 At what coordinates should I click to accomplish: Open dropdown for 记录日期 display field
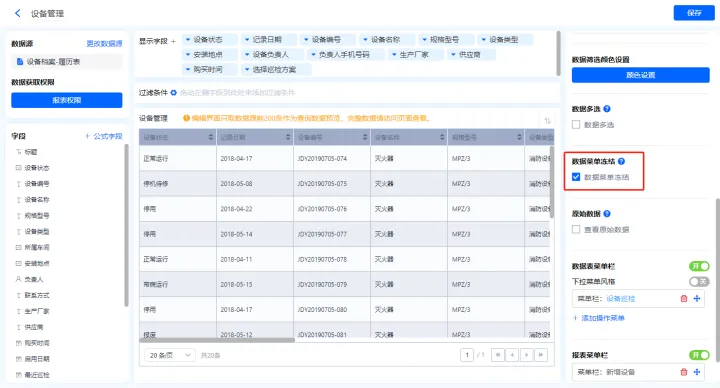(x=247, y=40)
